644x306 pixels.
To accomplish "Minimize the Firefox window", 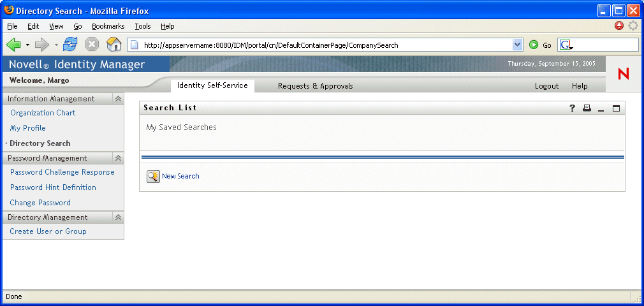I will click(604, 10).
